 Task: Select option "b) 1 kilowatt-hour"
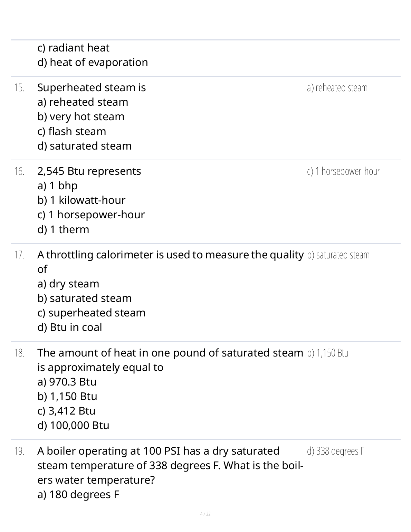[x=81, y=200]
